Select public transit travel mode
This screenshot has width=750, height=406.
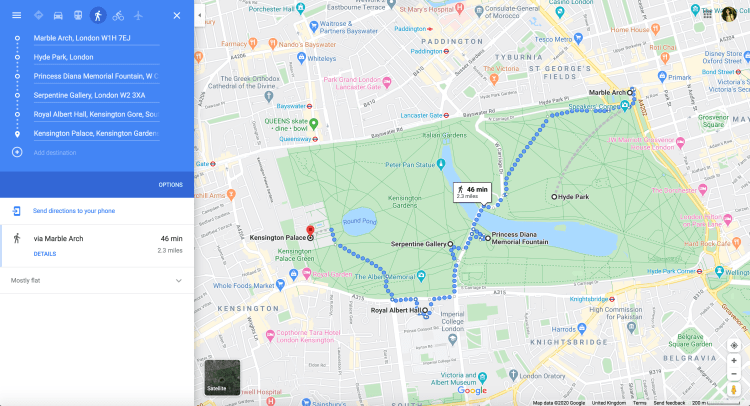[x=78, y=16]
